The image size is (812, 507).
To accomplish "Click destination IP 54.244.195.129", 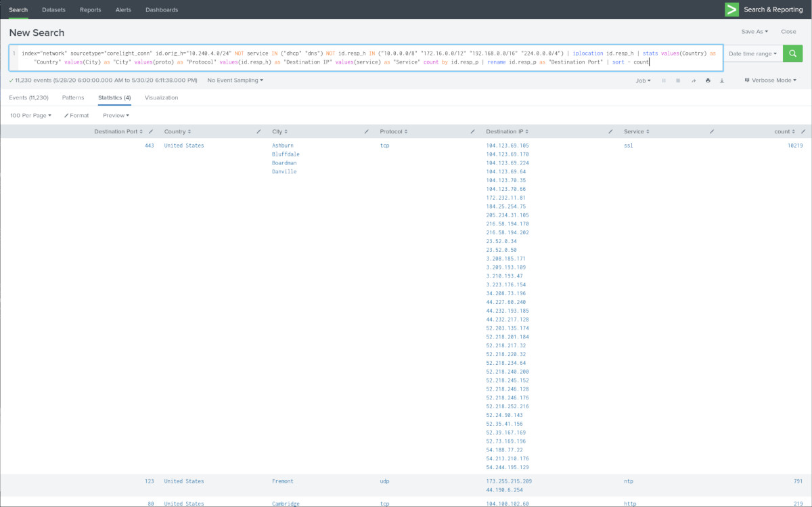I will point(507,468).
